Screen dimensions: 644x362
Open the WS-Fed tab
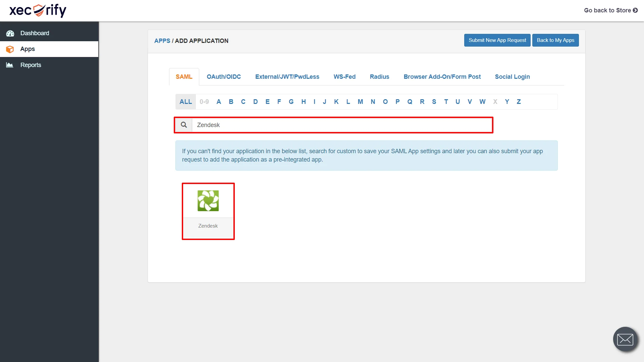(x=344, y=77)
